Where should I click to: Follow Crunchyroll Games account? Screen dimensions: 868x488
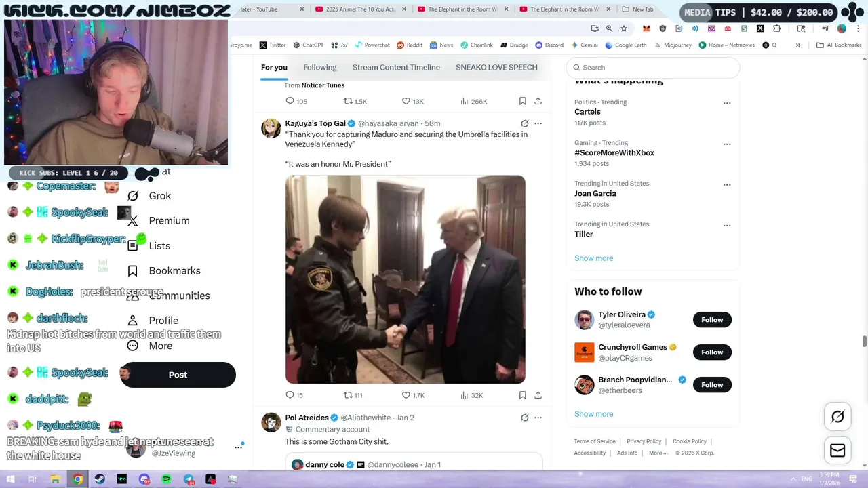(712, 352)
